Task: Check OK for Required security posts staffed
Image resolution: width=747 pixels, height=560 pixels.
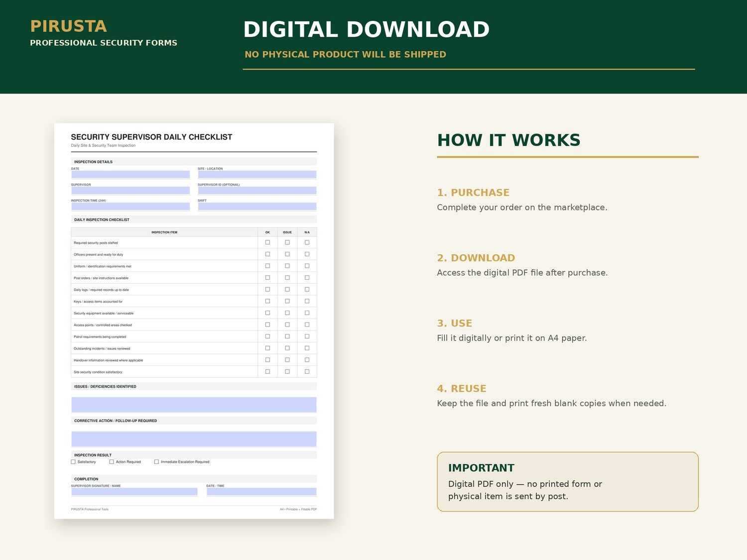Action: [x=267, y=242]
